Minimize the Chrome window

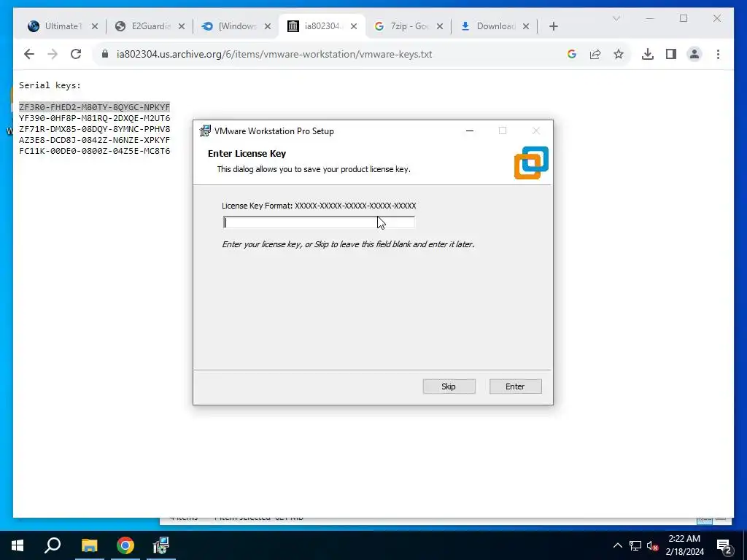650,18
